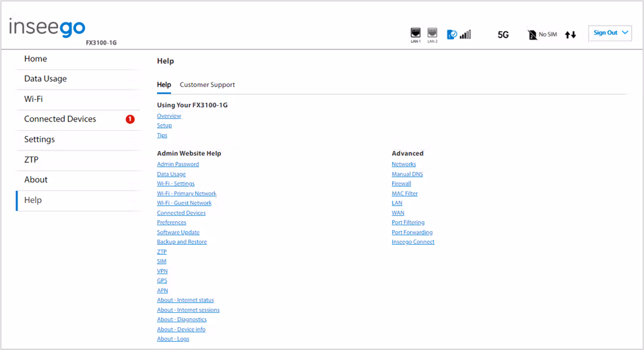644x350 pixels.
Task: Open About - Internet sessions link
Action: point(188,310)
